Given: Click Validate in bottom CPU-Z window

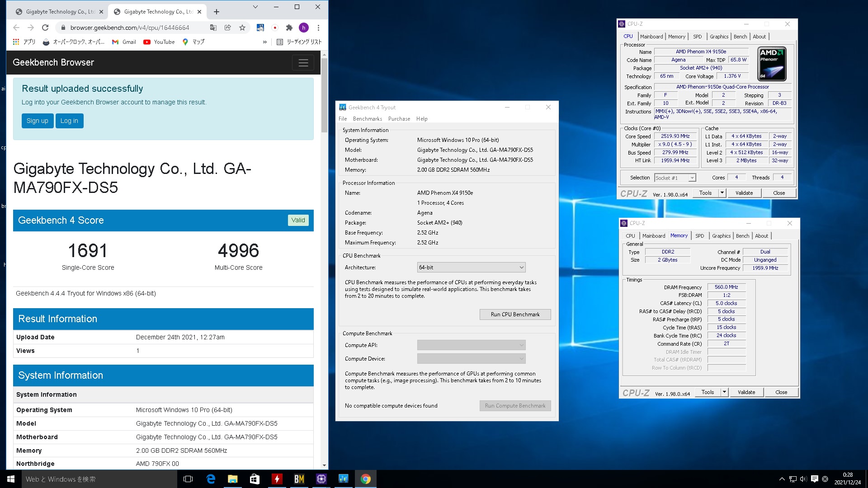Looking at the screenshot, I should [x=746, y=392].
